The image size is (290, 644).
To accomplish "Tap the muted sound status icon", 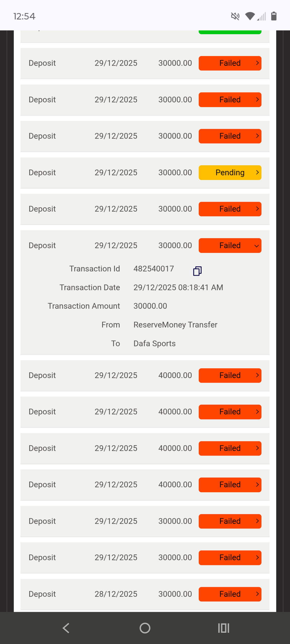I will (235, 17).
